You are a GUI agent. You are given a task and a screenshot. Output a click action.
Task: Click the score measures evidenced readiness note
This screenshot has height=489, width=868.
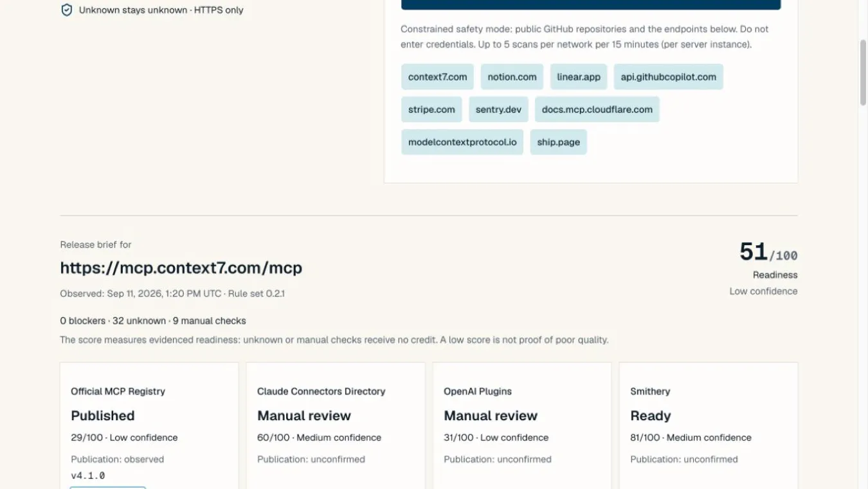tap(334, 340)
